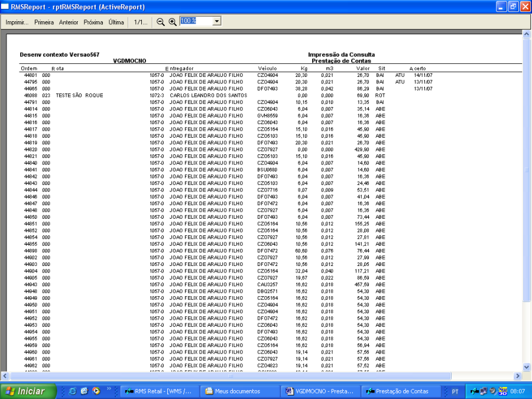532x399 pixels.
Task: Click the Ordem column header
Action: (29, 69)
